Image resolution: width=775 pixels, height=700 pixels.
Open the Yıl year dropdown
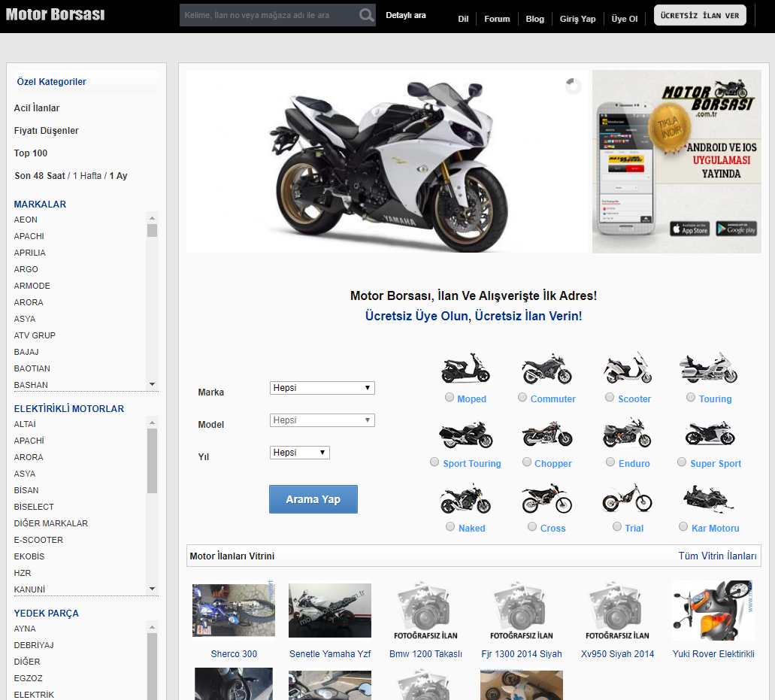click(299, 453)
